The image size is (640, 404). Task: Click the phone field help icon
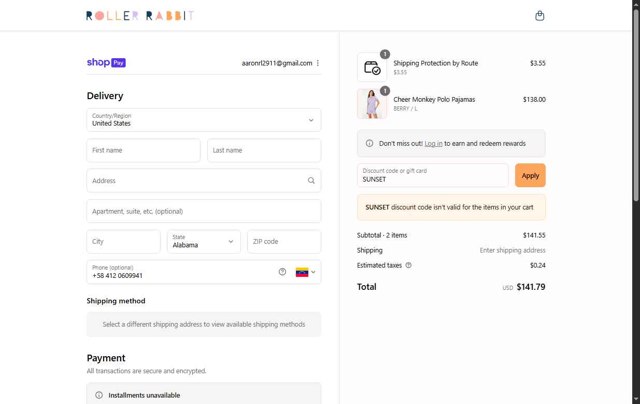[282, 272]
